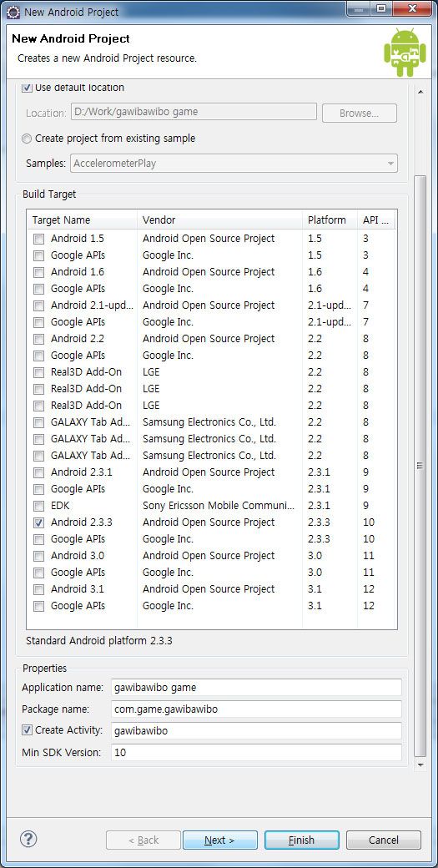
Task: Click the 'Standard Android platform 2.3.3' text
Action: [x=99, y=641]
